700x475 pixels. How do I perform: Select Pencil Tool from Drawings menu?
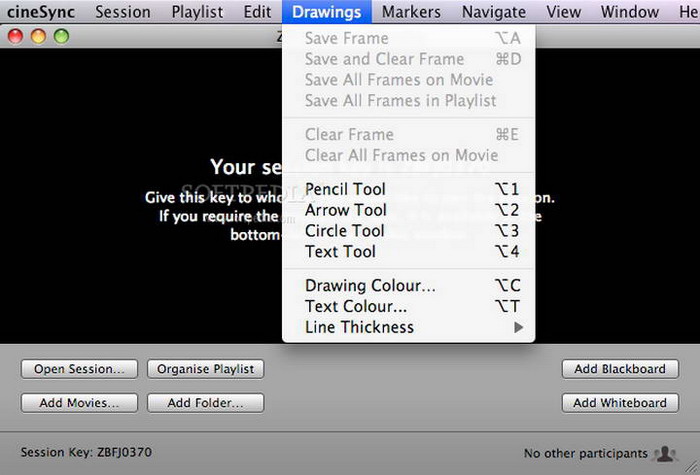pyautogui.click(x=345, y=189)
